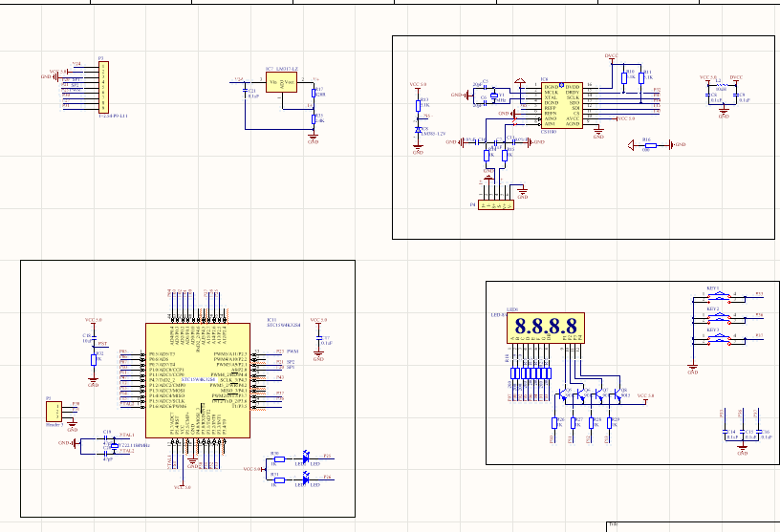Select push button KEY2

click(720, 317)
